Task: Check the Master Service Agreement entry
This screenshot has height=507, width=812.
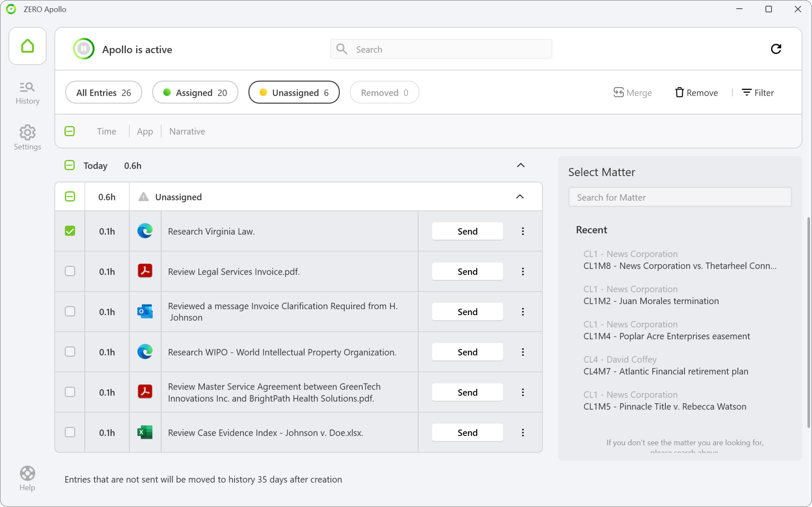Action: pyautogui.click(x=70, y=392)
